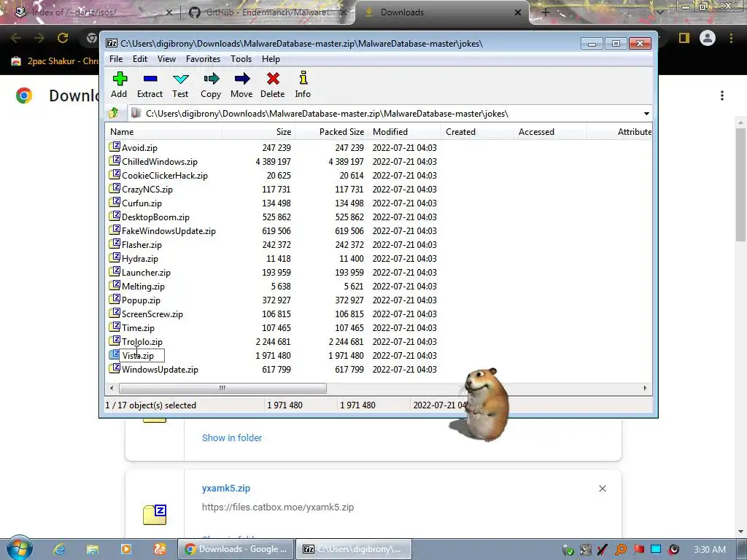Sort by the Accessed column header
The height and width of the screenshot is (560, 747).
[550, 132]
